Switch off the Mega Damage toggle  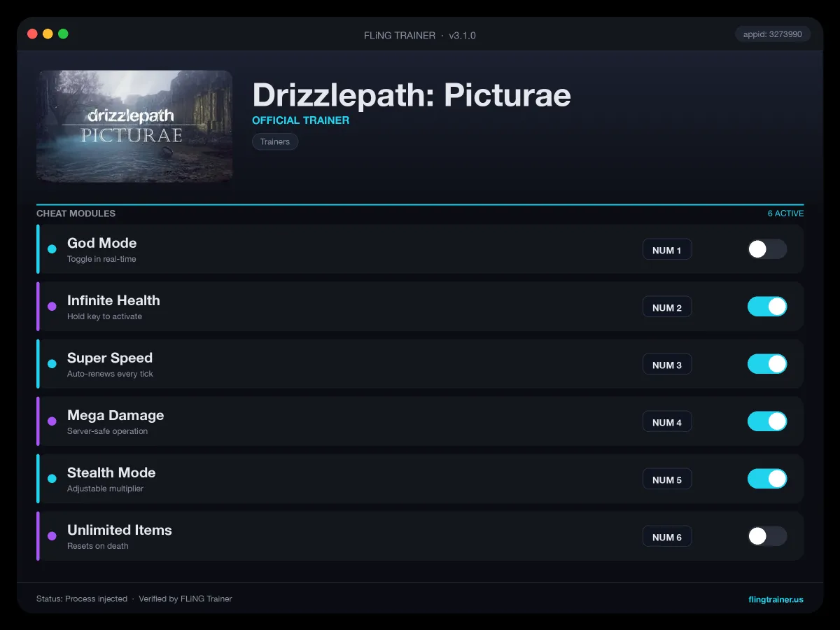(767, 421)
